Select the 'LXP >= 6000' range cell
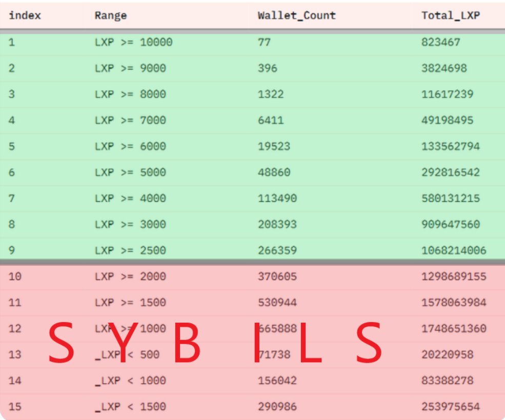Viewport: 505px width, 420px height. tap(130, 146)
